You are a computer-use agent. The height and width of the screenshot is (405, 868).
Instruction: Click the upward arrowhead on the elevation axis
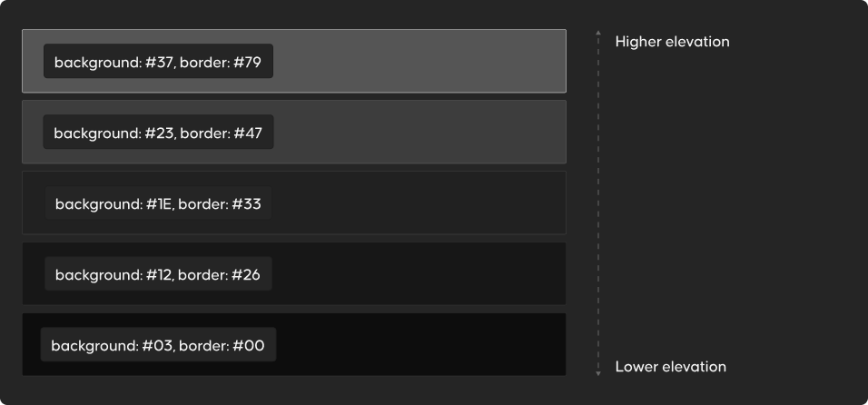point(597,33)
